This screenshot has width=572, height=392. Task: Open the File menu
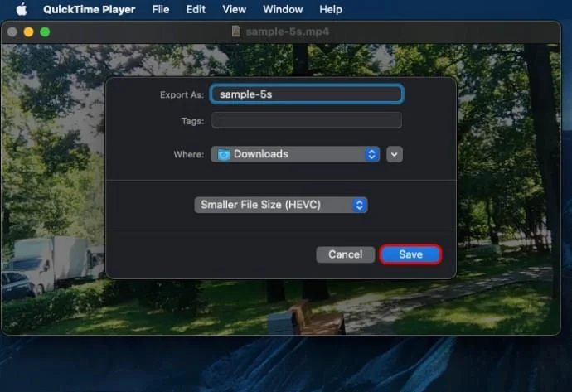point(161,9)
